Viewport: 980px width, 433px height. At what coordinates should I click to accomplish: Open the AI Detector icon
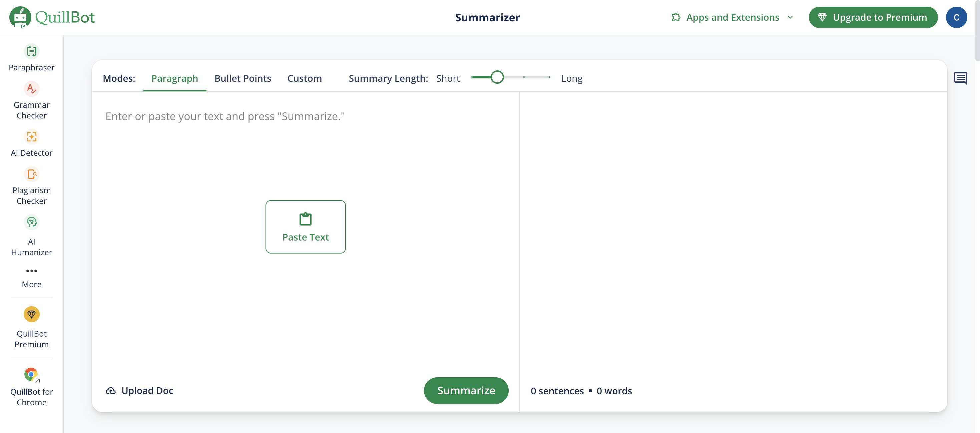click(x=32, y=136)
